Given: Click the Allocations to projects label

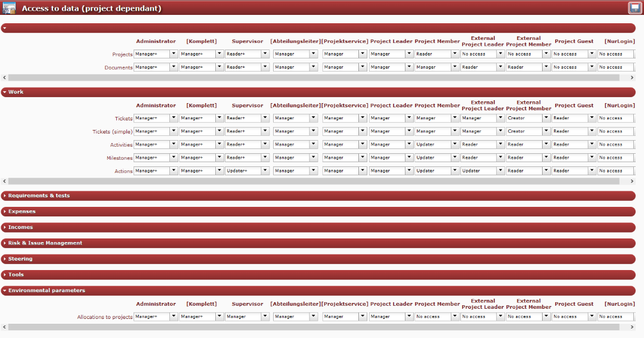Looking at the screenshot, I should (105, 317).
